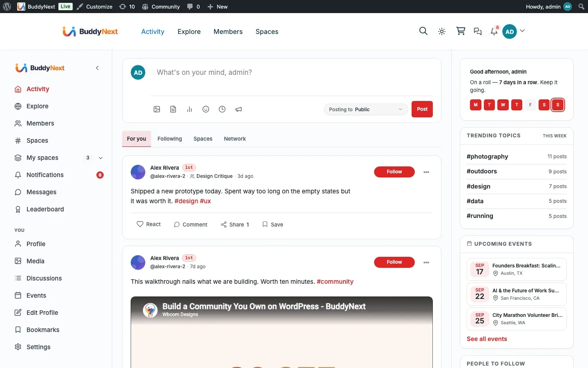Attach a document using the file icon

point(173,109)
